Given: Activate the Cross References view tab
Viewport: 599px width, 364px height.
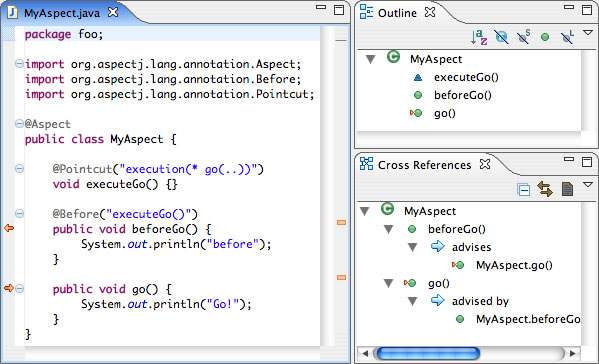Looking at the screenshot, I should [424, 165].
